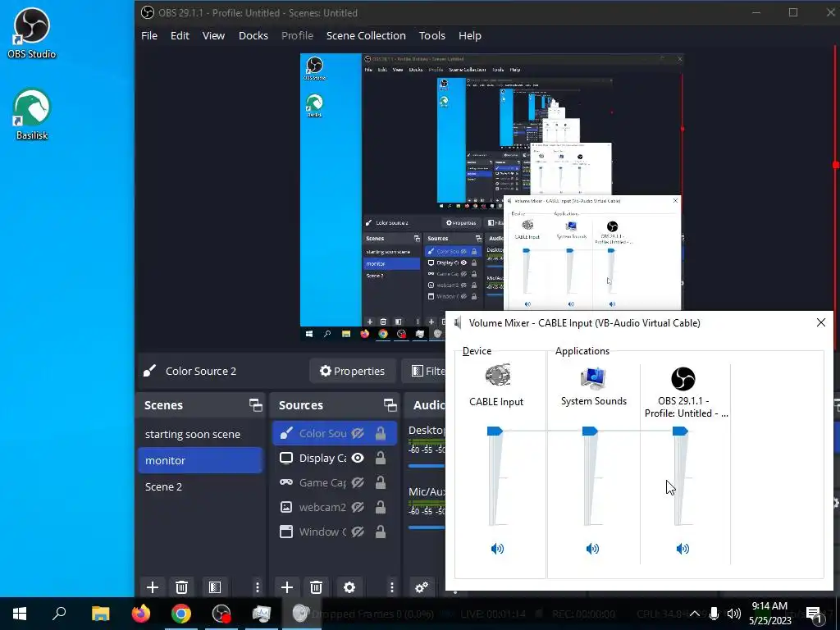Click the Properties button for Color Source 2
840x630 pixels.
pos(352,371)
